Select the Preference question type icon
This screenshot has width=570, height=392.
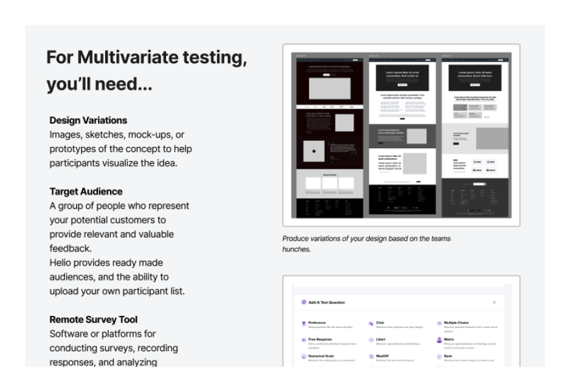(303, 323)
